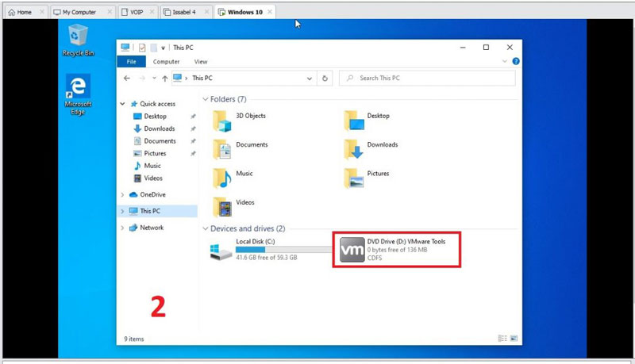The image size is (635, 364).
Task: Collapse the Folders (7) group
Action: (x=206, y=99)
